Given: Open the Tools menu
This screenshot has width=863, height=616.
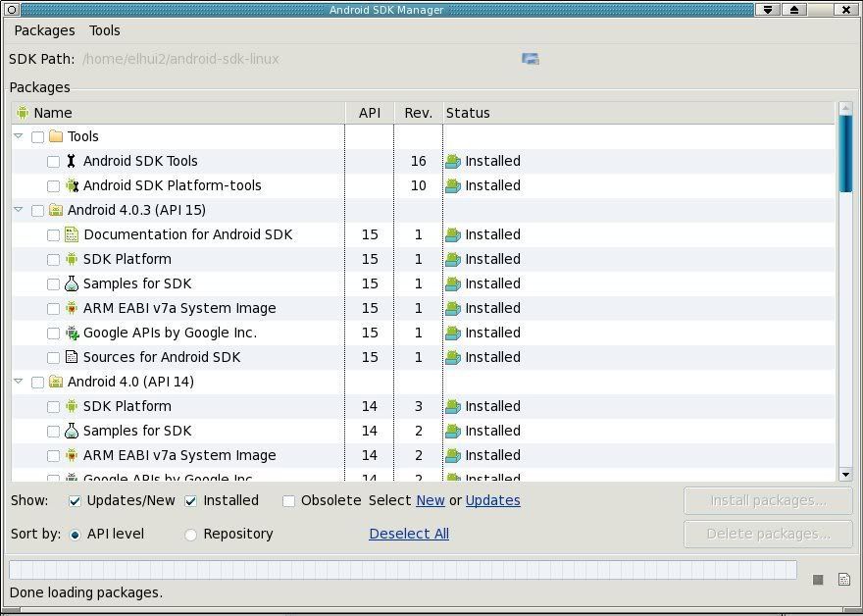Looking at the screenshot, I should click(x=105, y=30).
